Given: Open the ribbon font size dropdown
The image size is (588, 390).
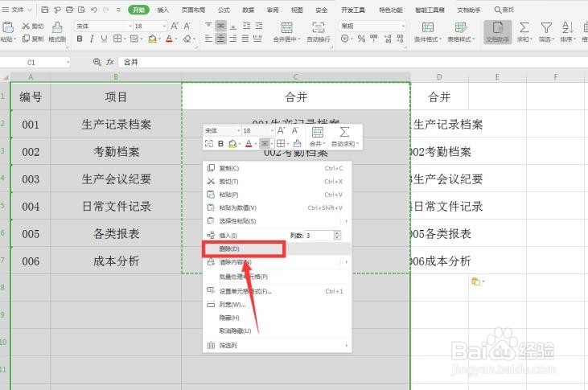Looking at the screenshot, I should click(x=164, y=26).
